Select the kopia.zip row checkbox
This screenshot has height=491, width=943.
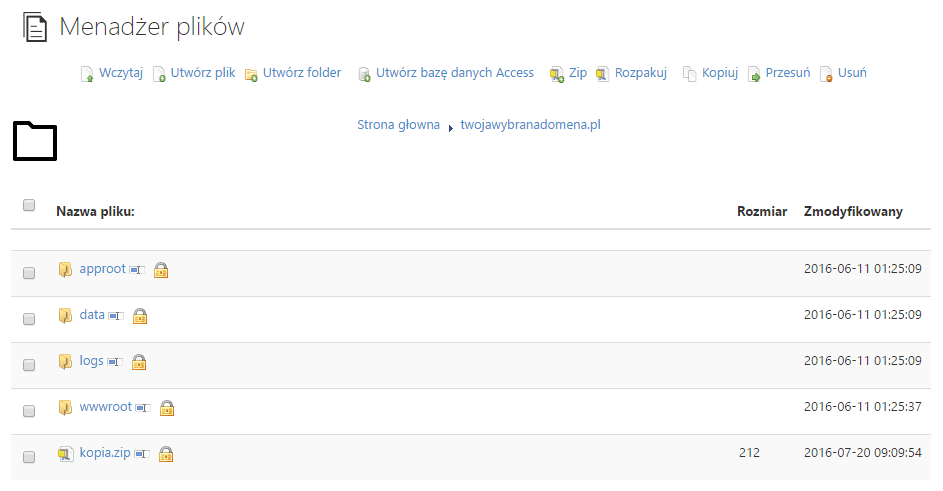pos(29,457)
